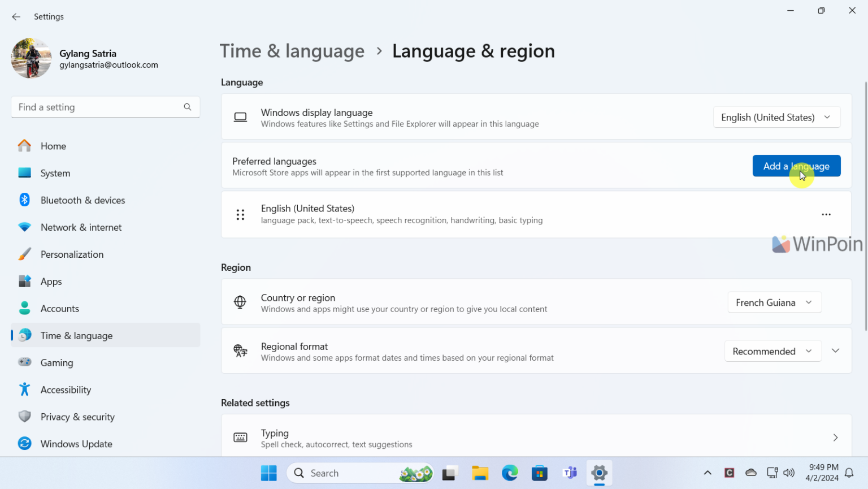Viewport: 868px width, 489px height.
Task: Open System settings in sidebar
Action: (x=105, y=173)
